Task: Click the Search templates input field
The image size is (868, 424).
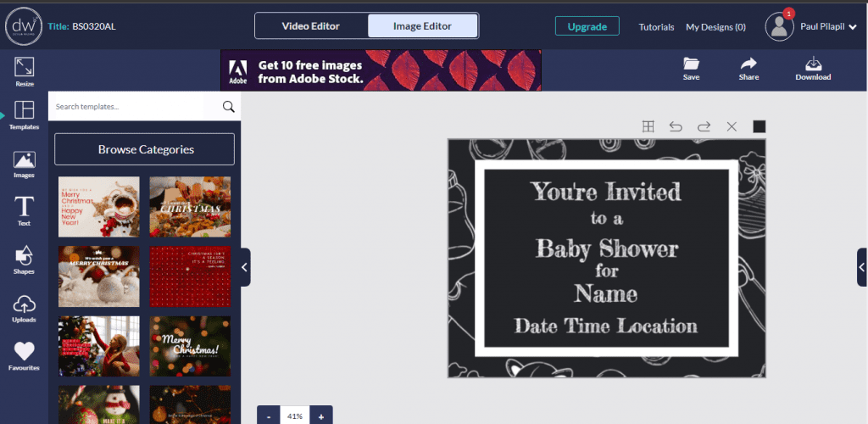Action: point(134,107)
